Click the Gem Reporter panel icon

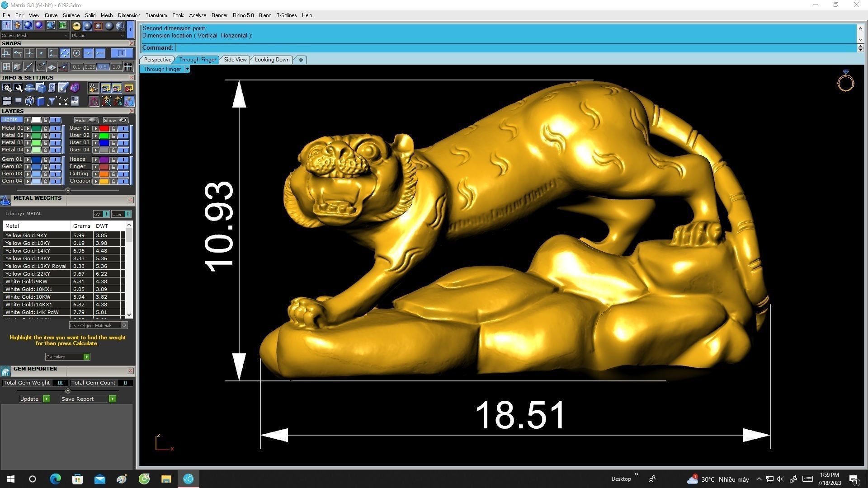point(5,371)
